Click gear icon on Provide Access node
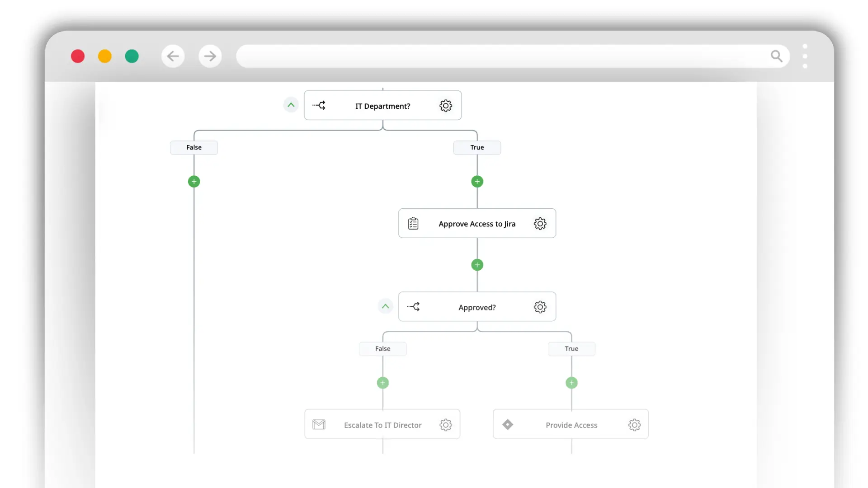Viewport: 868px width, 488px height. [x=634, y=425]
